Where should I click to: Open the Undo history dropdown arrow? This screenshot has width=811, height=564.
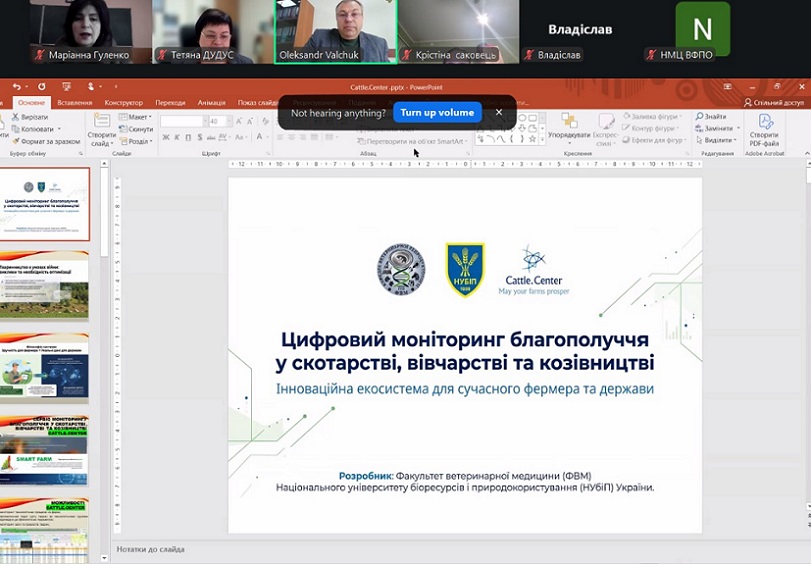click(26, 86)
